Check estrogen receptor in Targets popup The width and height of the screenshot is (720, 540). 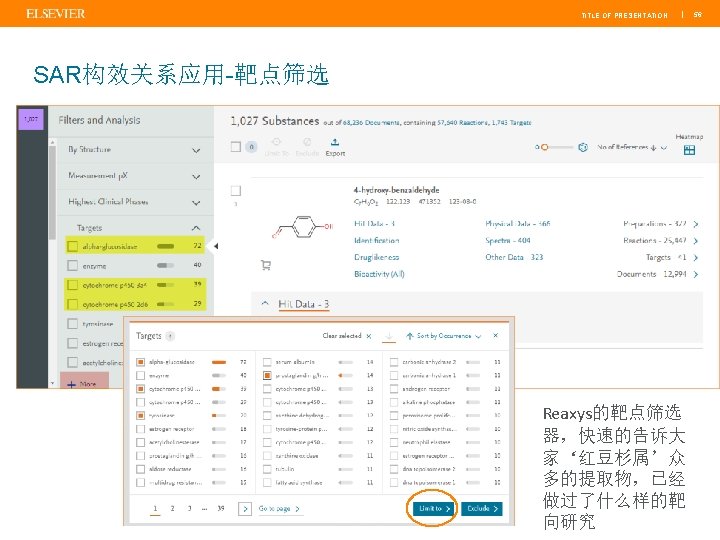[x=141, y=429]
